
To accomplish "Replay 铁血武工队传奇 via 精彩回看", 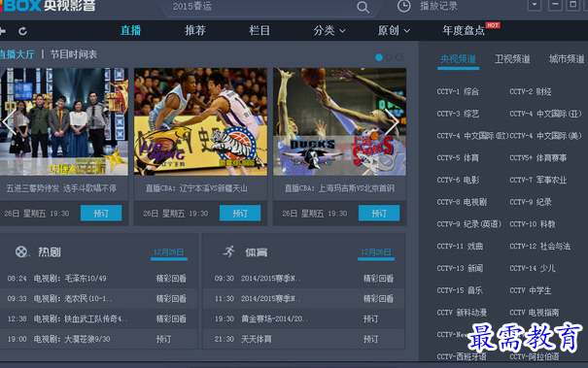I will [171, 318].
